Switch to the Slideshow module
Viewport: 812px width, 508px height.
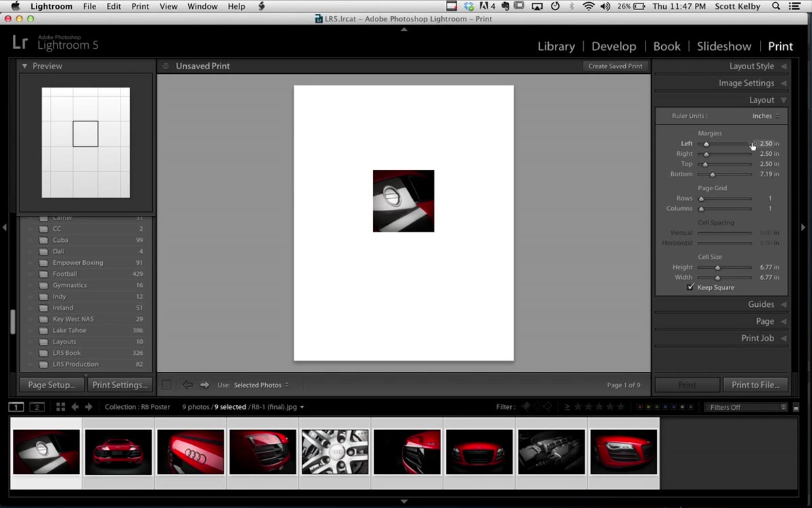pyautogui.click(x=724, y=46)
